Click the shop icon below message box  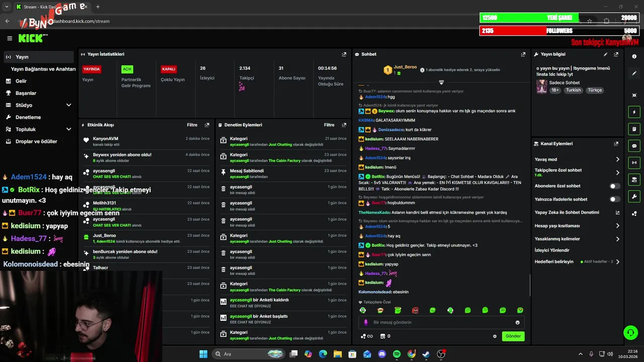click(x=382, y=336)
